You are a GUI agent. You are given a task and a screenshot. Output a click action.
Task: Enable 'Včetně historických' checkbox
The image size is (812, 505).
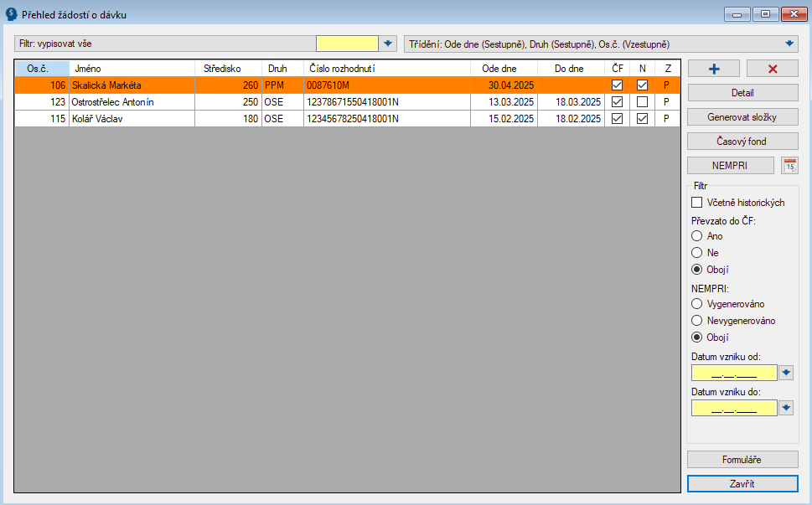pos(696,202)
